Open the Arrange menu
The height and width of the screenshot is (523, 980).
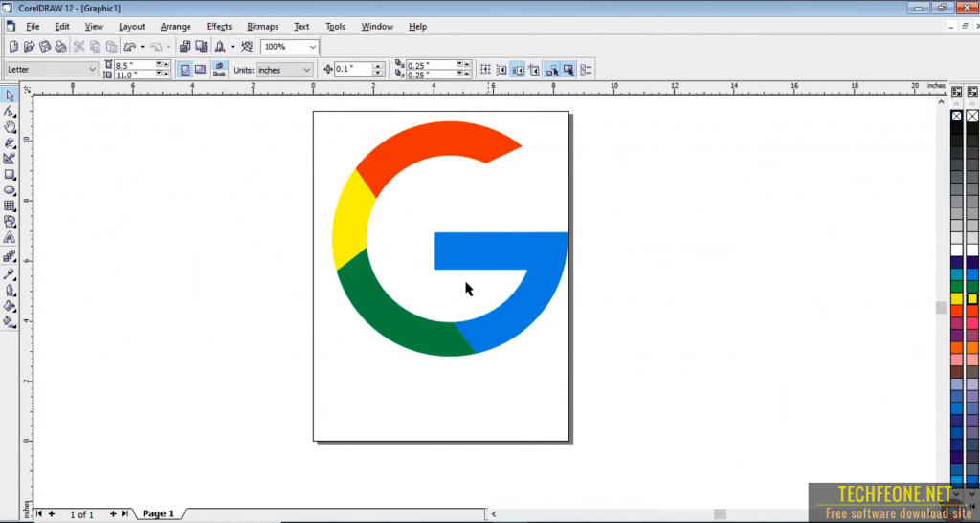tap(176, 26)
